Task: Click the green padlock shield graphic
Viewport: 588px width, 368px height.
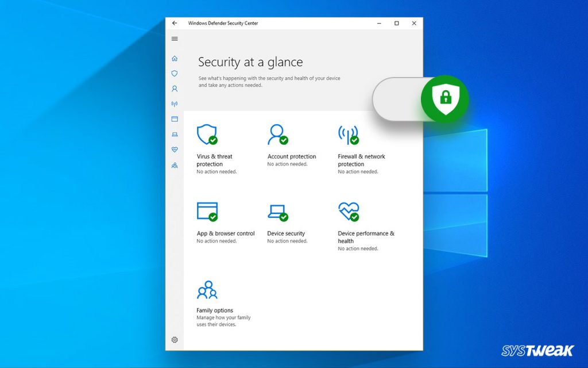Action: [446, 98]
